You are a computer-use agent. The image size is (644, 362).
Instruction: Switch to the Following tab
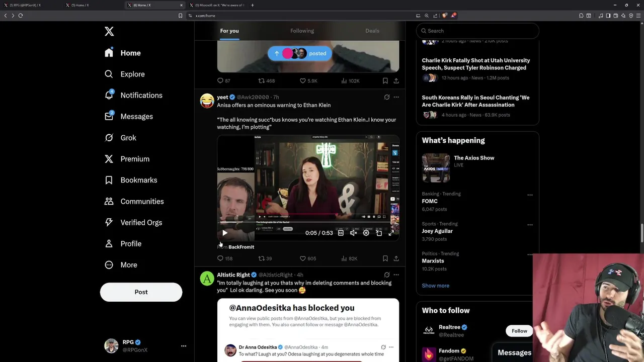coord(302,31)
